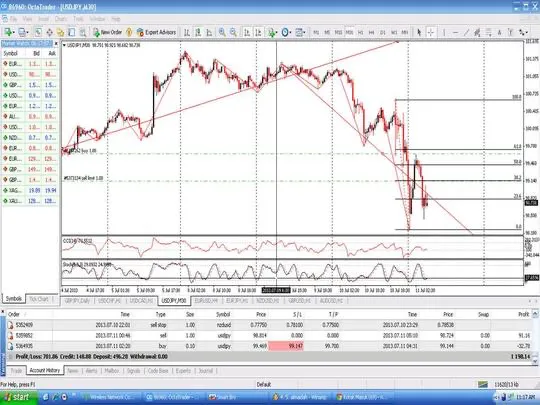
Task: Click the New Order button
Action: pos(107,32)
